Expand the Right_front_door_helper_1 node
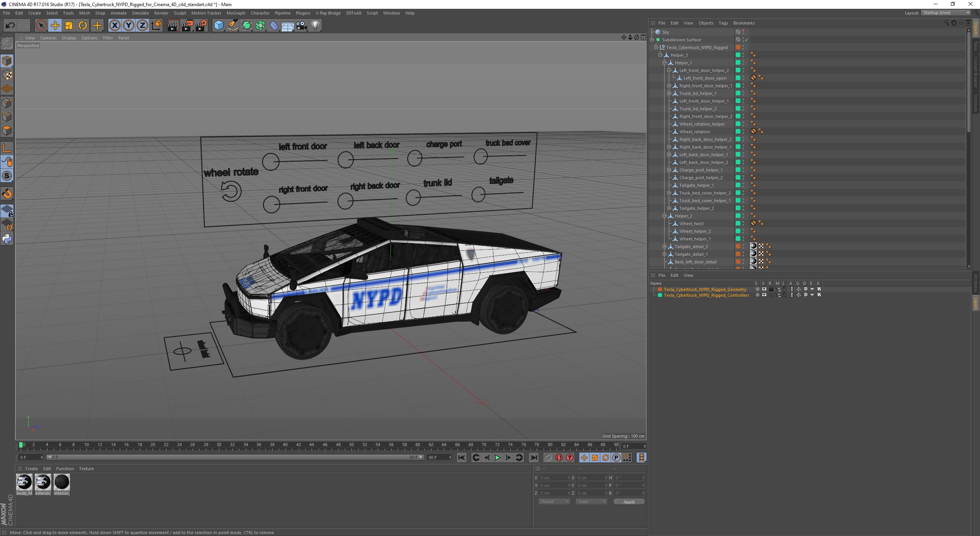The image size is (980, 536). tap(669, 85)
